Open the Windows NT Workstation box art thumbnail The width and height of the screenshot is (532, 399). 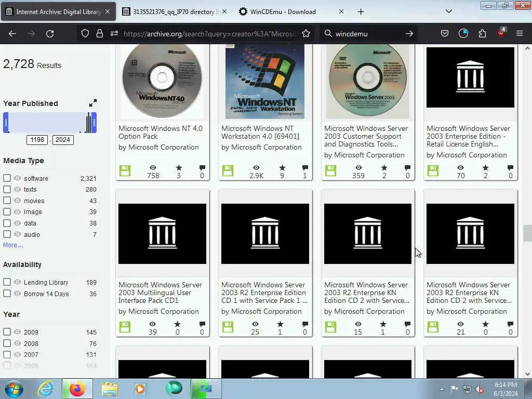pos(265,82)
